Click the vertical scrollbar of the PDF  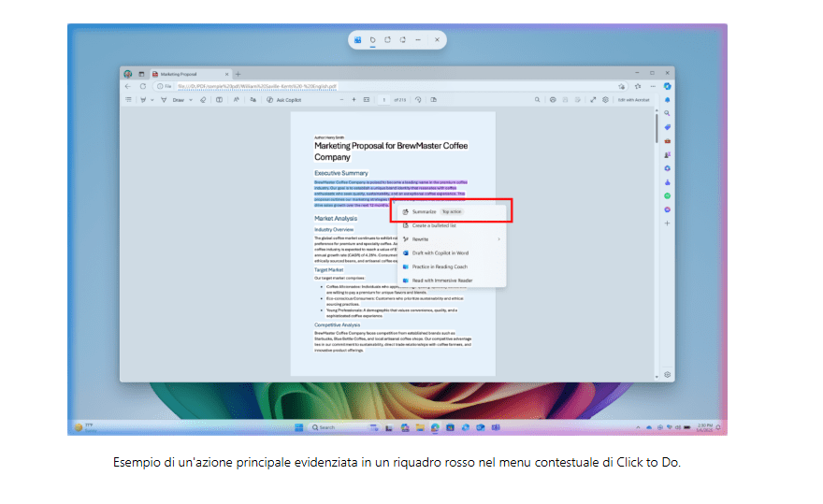point(657,127)
